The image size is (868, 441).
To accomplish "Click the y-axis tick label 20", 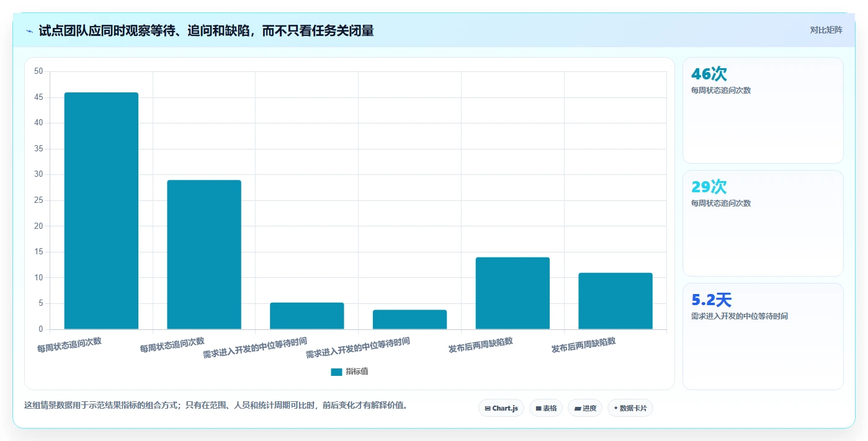I will [38, 226].
